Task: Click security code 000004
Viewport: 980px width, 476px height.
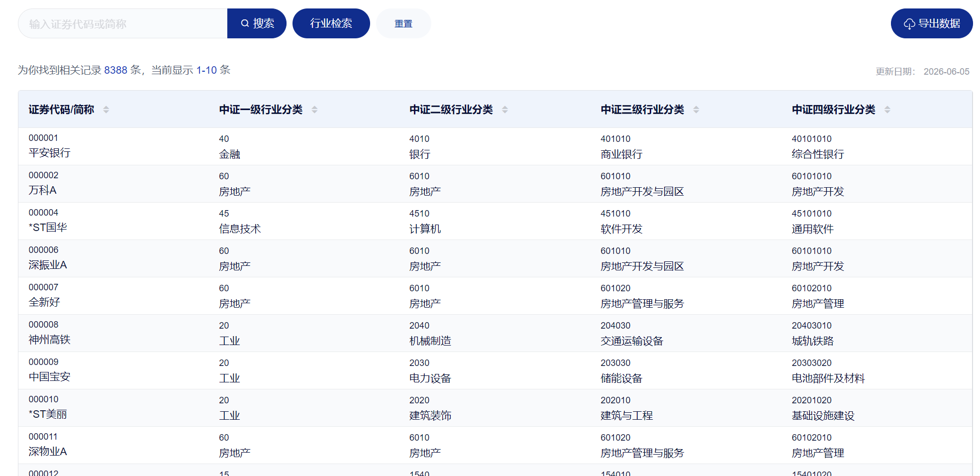Action: tap(43, 213)
